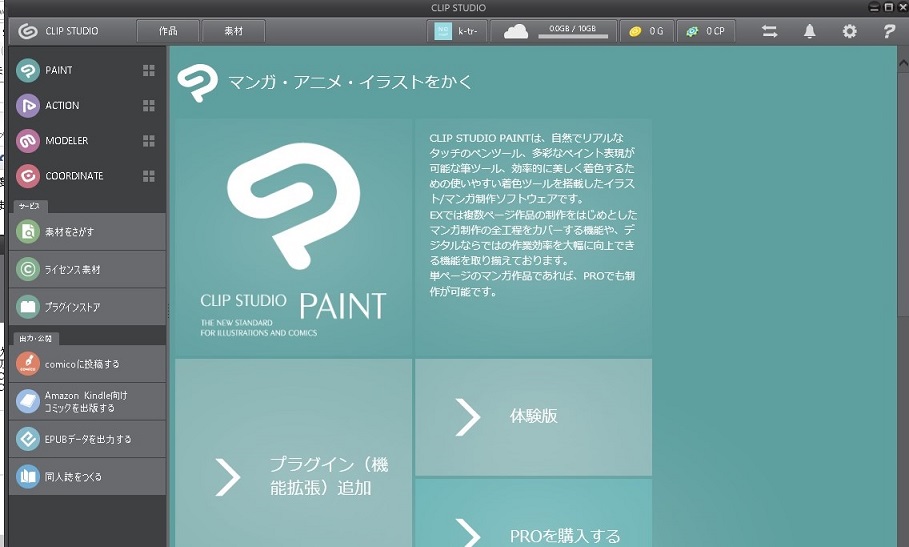The height and width of the screenshot is (547, 909).
Task: Click the プラグイン(機能拡張)追加 tile
Action: point(293,453)
